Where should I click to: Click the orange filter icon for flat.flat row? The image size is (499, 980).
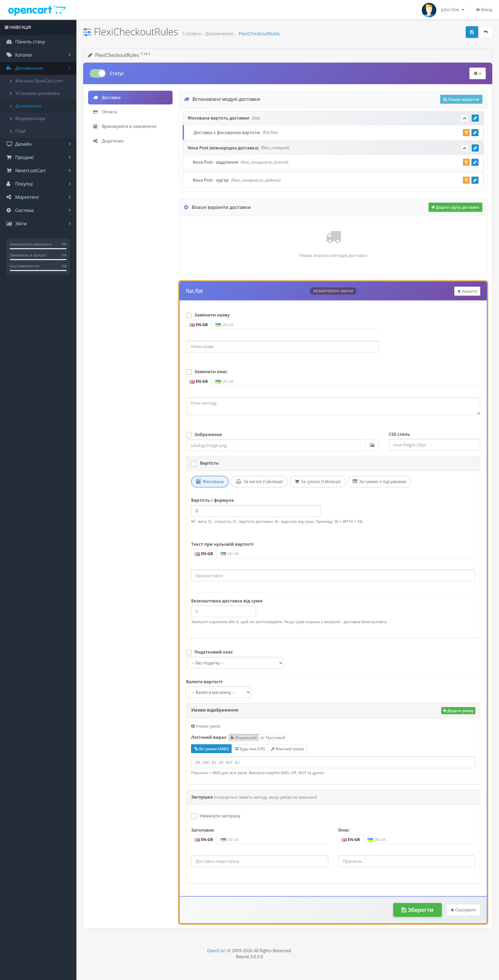pos(466,133)
